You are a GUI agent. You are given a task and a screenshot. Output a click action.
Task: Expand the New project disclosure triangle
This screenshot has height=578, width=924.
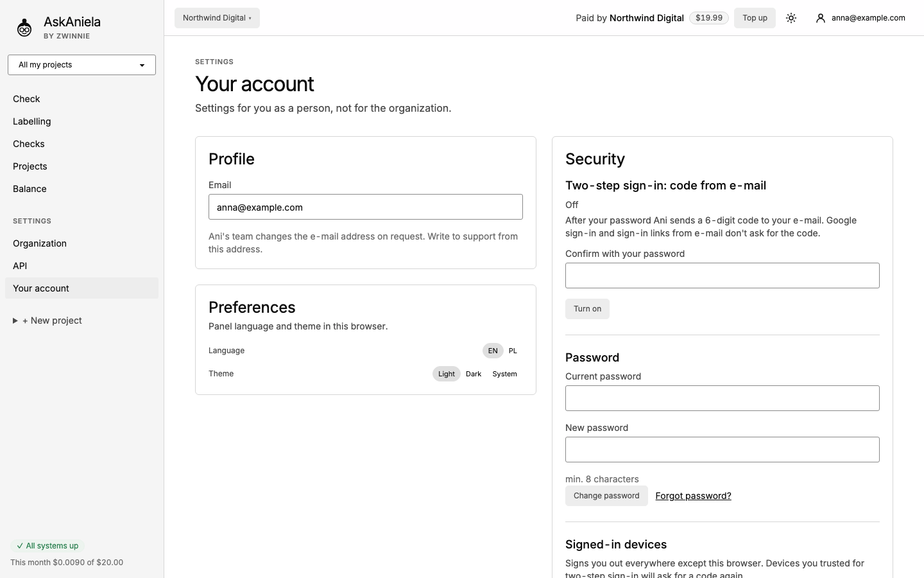coord(15,320)
